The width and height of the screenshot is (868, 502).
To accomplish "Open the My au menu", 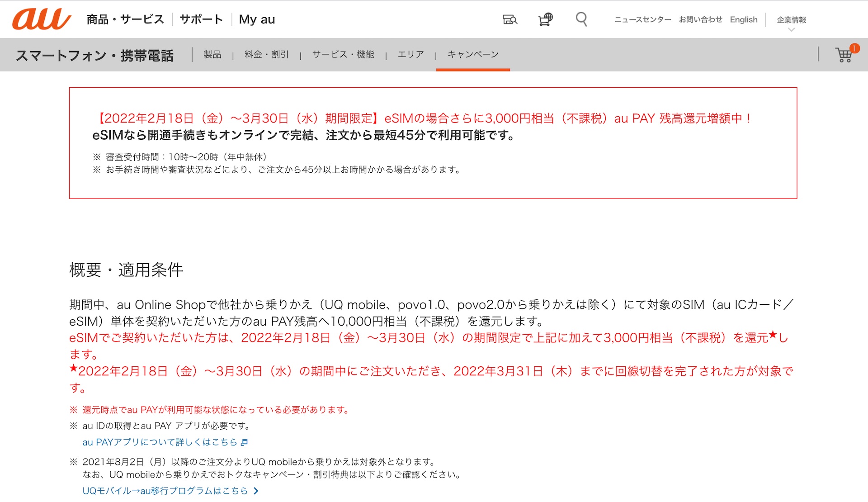I will pyautogui.click(x=257, y=19).
